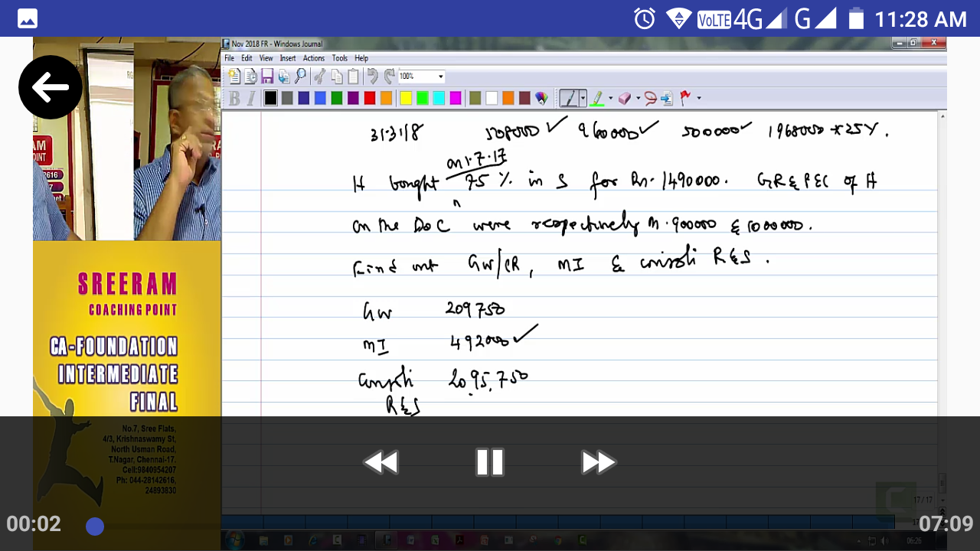This screenshot has width=980, height=551.
Task: Select the black ink color swatch
Action: (x=270, y=98)
